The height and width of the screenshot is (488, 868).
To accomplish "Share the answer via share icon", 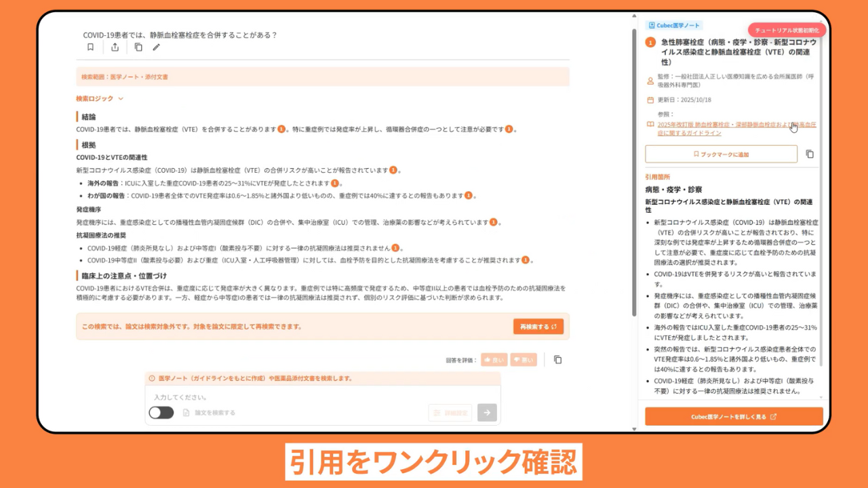I will (115, 47).
